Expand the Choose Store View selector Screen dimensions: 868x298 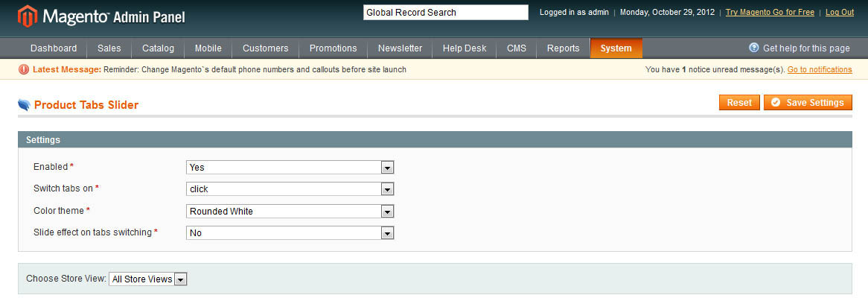(148, 279)
